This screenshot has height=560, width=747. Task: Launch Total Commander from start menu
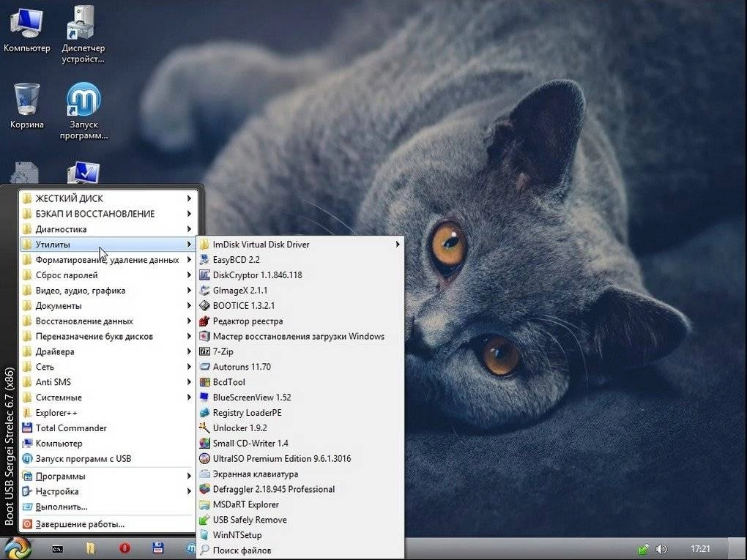point(107,428)
